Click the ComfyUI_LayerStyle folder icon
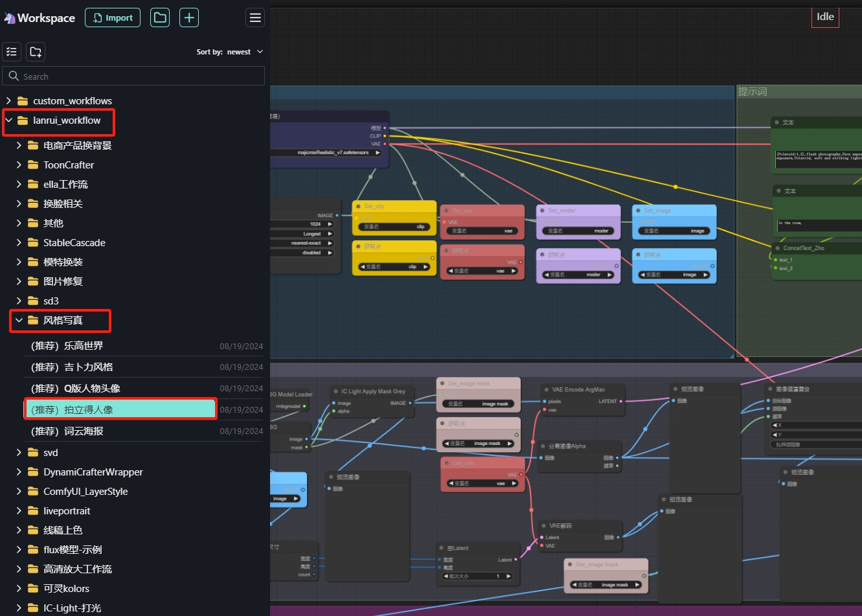Image resolution: width=862 pixels, height=616 pixels. click(x=33, y=492)
